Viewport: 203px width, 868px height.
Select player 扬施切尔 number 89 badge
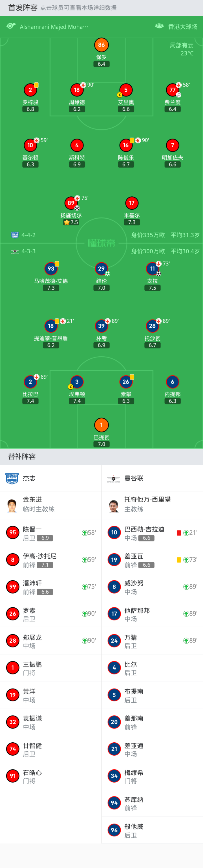click(71, 203)
